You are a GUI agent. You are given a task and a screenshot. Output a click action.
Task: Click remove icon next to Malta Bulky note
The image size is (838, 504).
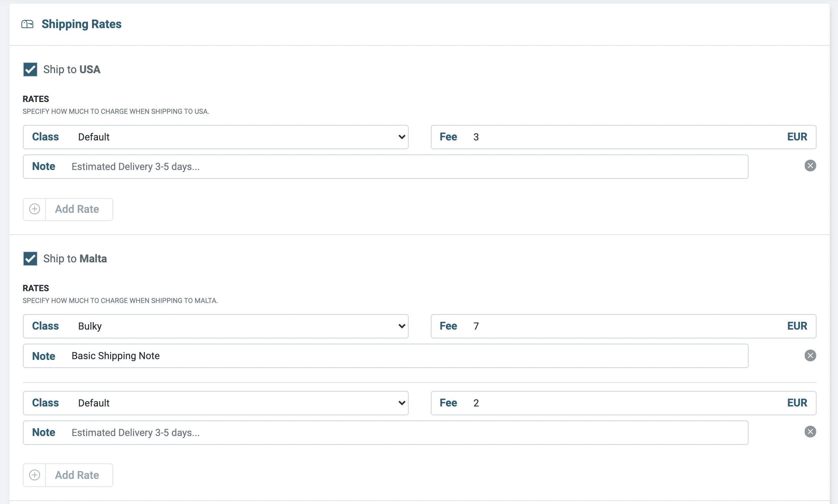click(810, 355)
